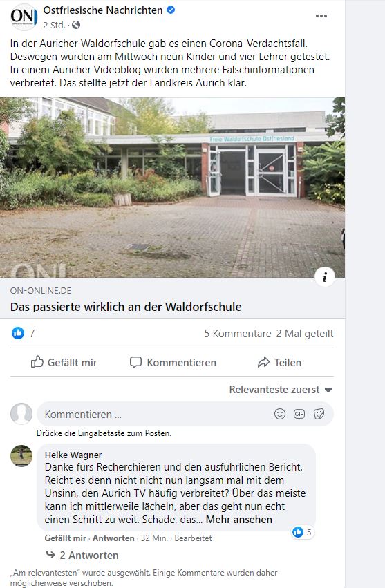Toggle 'Gefällt mir' on the post
Viewport: 385px width, 588px height.
(64, 362)
